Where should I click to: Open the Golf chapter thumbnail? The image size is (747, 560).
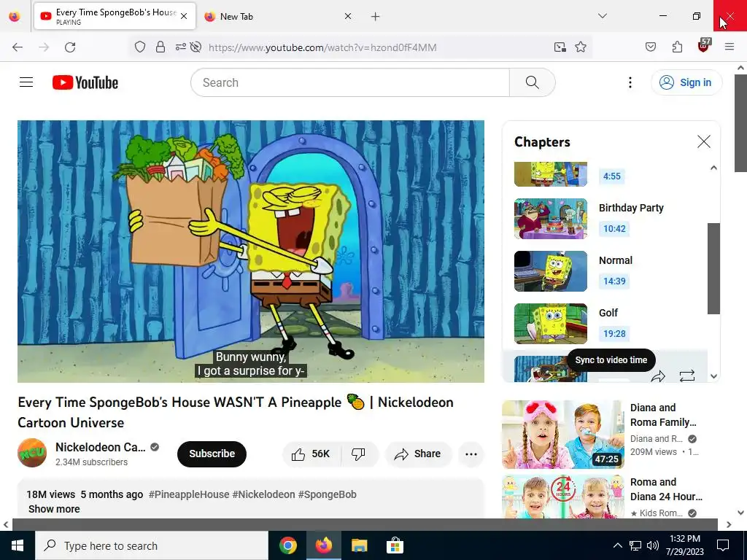click(x=550, y=323)
